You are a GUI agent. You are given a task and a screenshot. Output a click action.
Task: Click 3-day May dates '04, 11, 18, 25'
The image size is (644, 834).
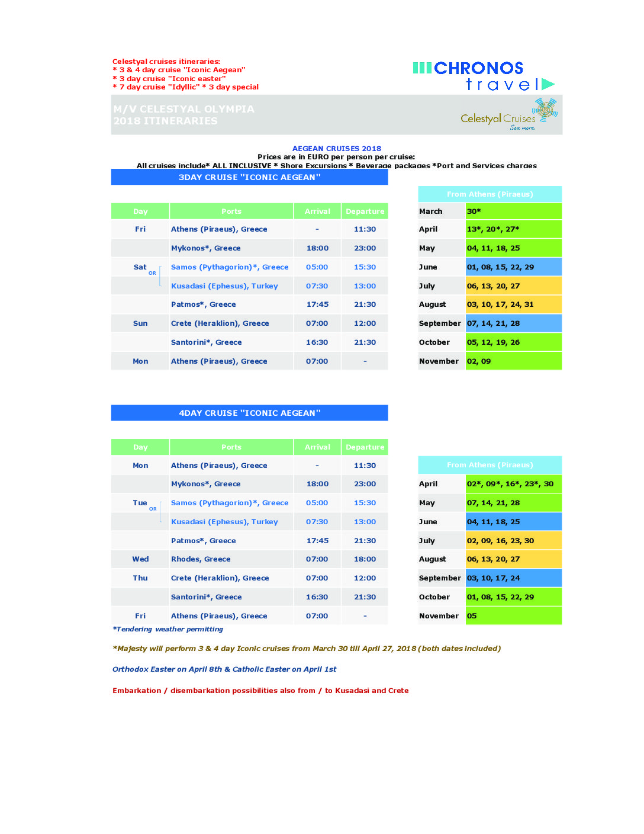coord(514,248)
